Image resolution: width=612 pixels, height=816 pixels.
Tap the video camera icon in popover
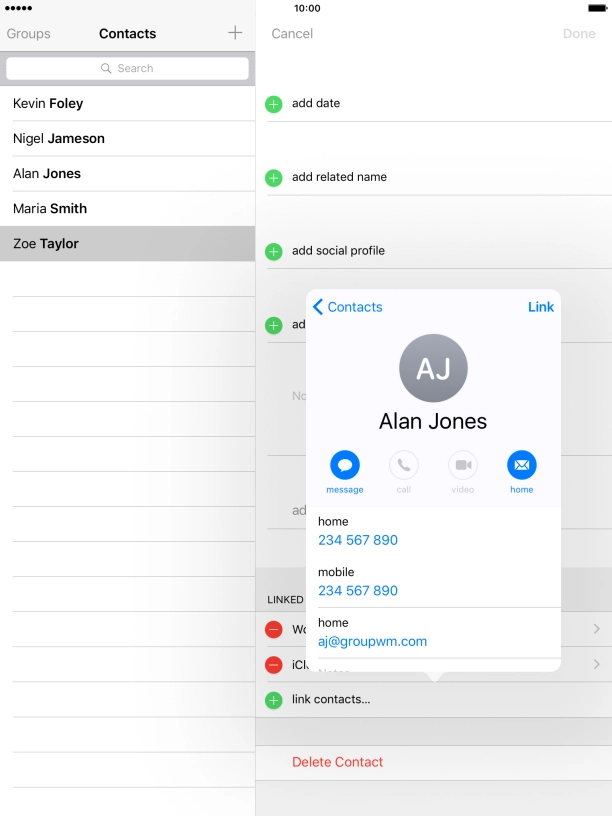click(x=462, y=465)
